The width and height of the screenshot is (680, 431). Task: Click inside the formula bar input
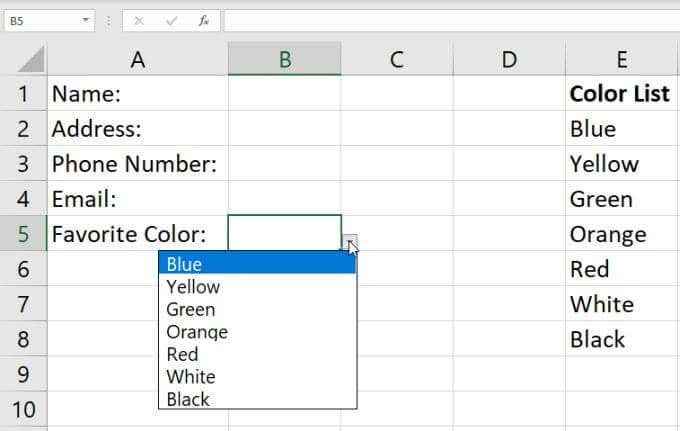(450, 20)
